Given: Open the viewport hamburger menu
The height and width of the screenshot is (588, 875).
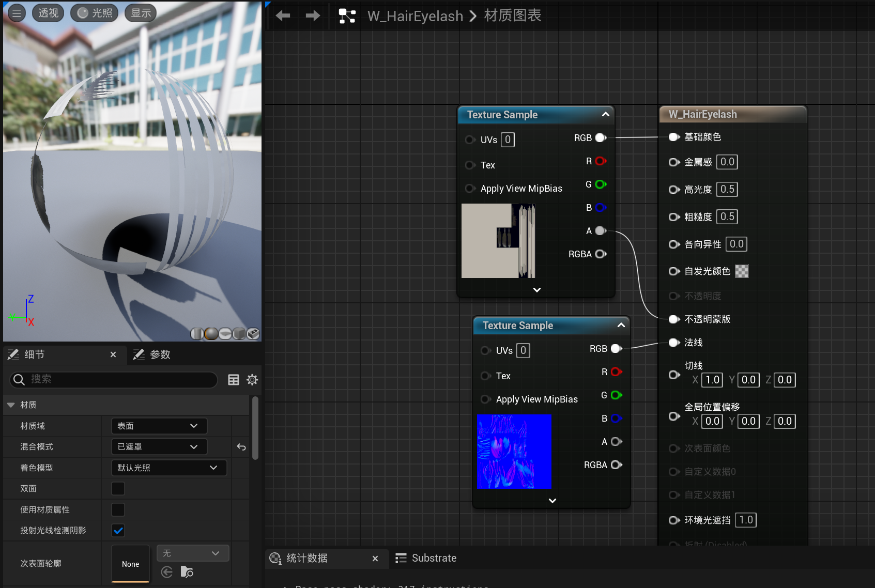Looking at the screenshot, I should click(x=17, y=13).
